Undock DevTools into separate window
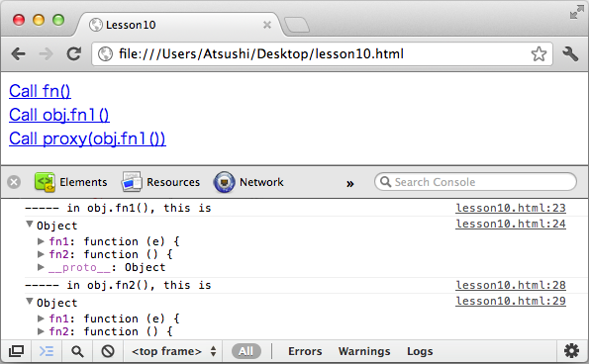589x364 pixels. (x=16, y=351)
